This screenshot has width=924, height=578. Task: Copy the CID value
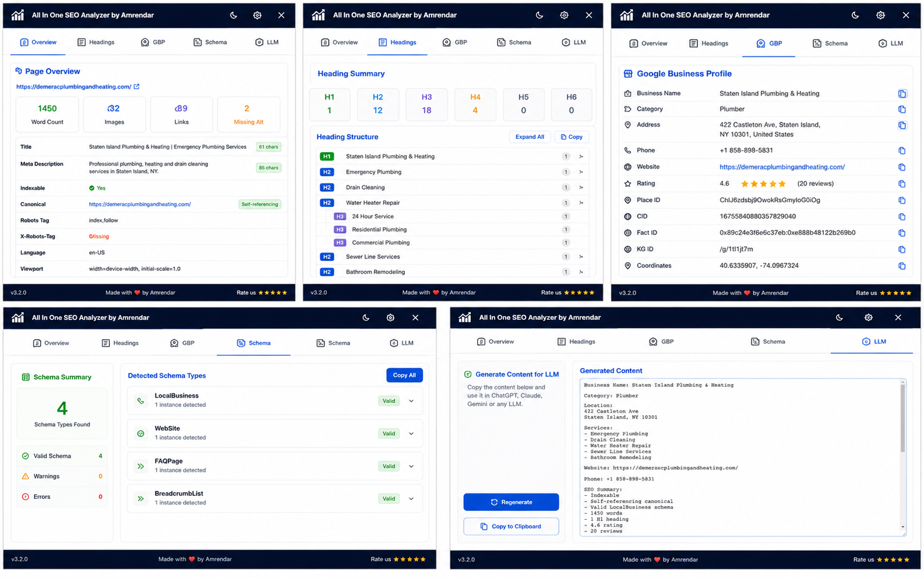902,217
